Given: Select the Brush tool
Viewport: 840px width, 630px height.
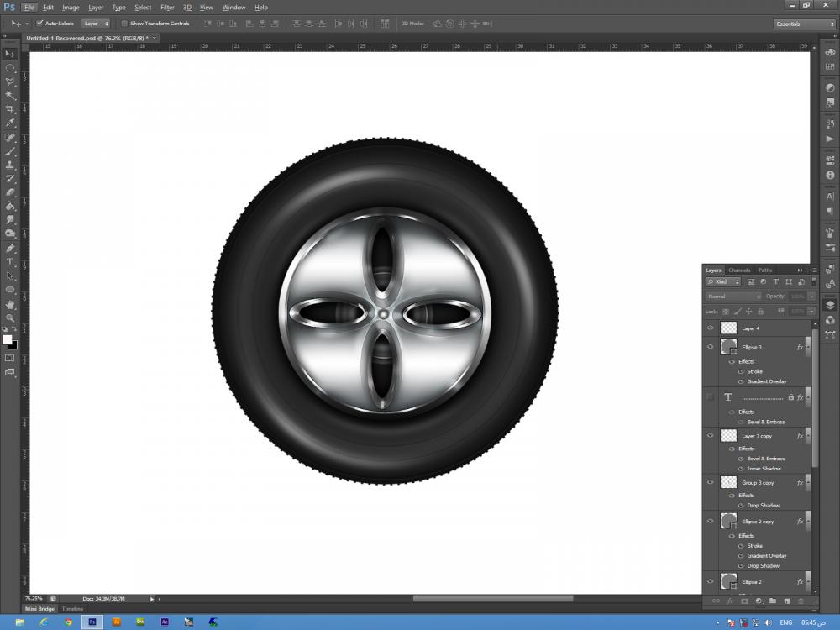Looking at the screenshot, I should click(x=10, y=151).
